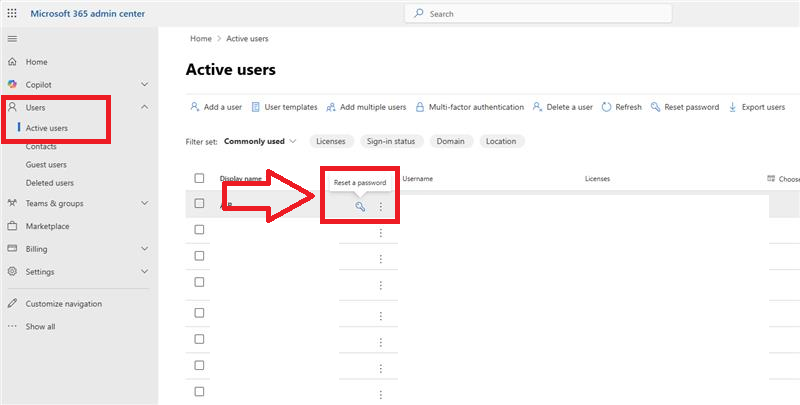Image resolution: width=800 pixels, height=405 pixels.
Task: Click the Add a user toolbar icon
Action: [194, 107]
